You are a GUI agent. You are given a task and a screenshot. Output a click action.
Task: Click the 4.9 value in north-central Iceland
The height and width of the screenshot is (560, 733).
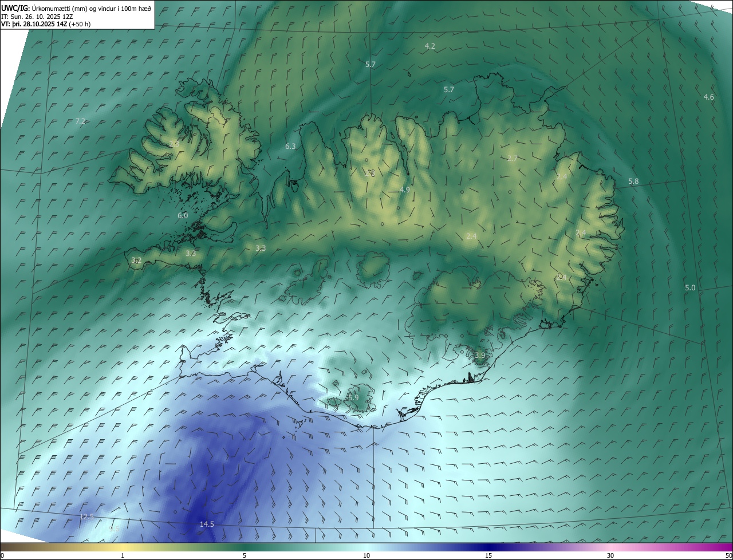(405, 190)
